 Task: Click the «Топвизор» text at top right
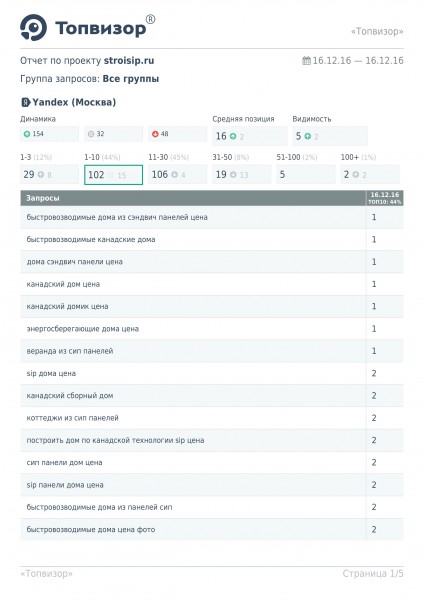tap(377, 31)
